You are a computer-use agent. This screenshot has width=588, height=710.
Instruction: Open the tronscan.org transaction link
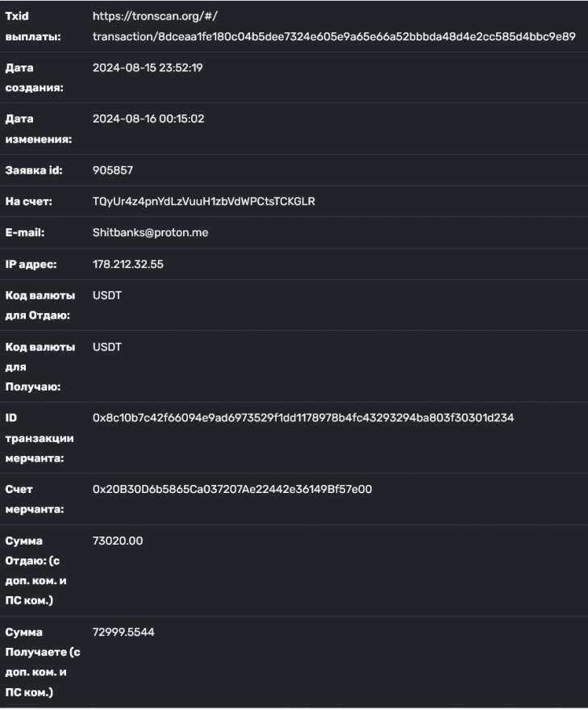tap(334, 36)
